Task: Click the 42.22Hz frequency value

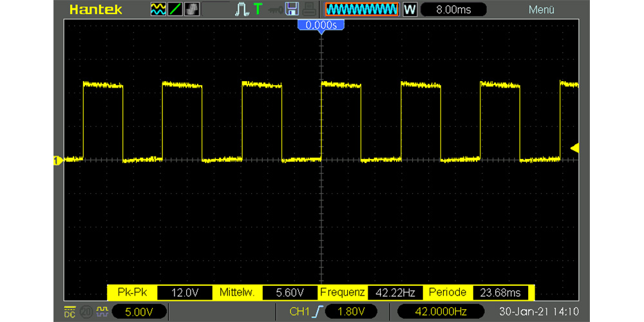Action: pos(395,293)
